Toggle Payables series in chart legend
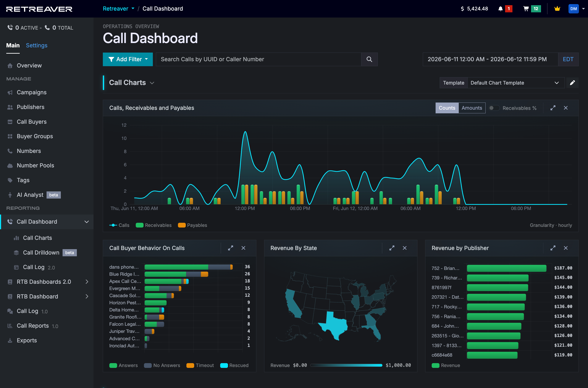Image resolution: width=588 pixels, height=388 pixels. pyautogui.click(x=192, y=225)
